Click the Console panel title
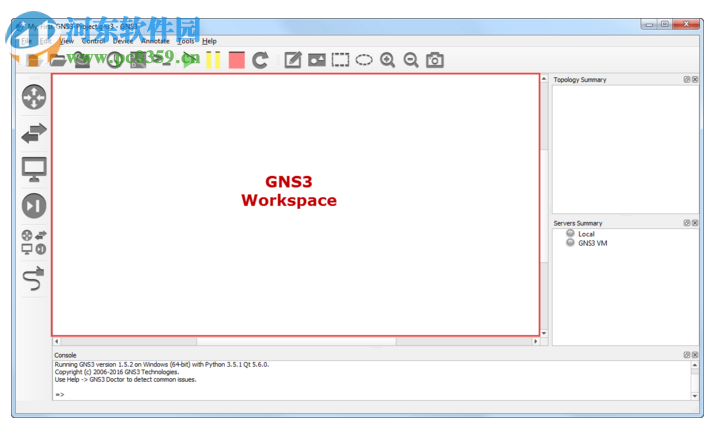715x422 pixels. pyautogui.click(x=65, y=355)
